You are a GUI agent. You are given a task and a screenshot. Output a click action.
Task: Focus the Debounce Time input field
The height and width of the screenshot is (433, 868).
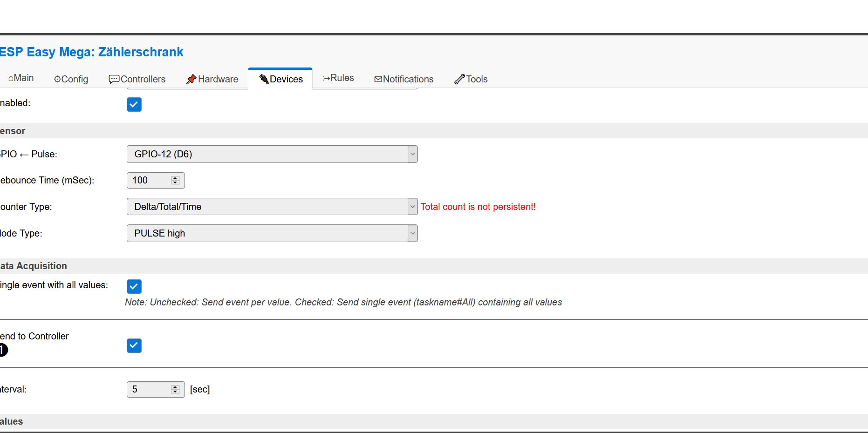click(156, 180)
